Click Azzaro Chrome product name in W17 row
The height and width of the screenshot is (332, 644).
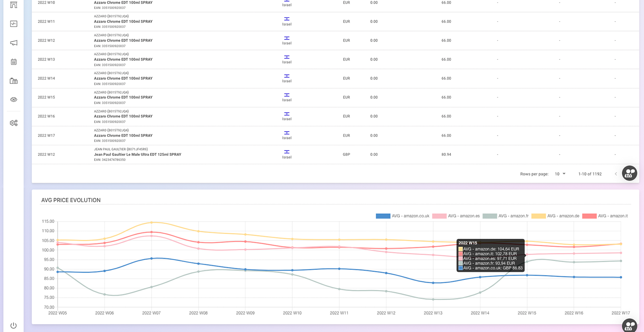pos(123,136)
